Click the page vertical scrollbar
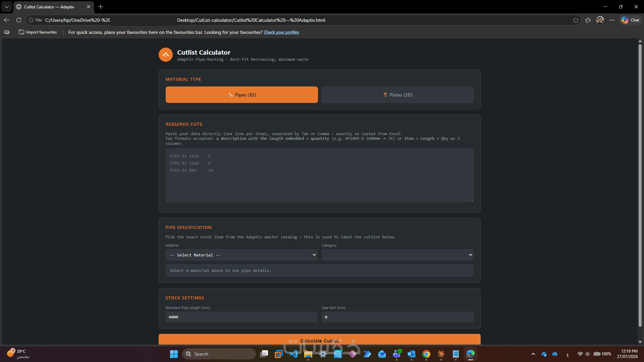 point(640,185)
